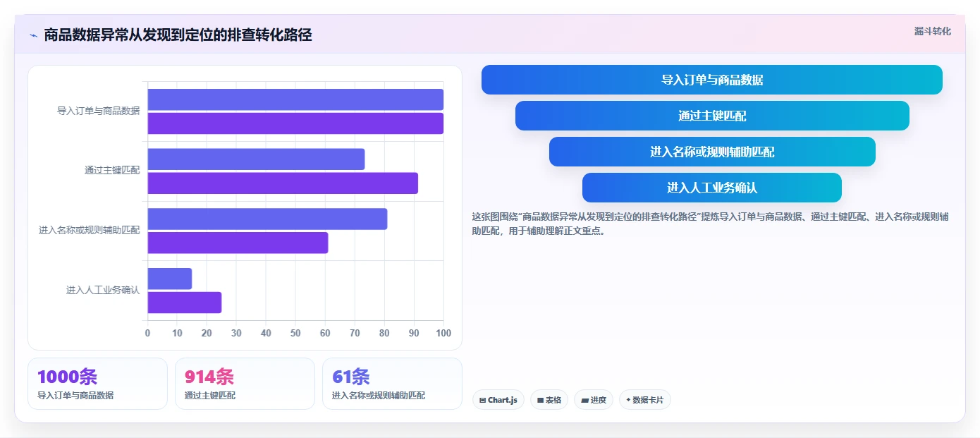Click the x-axis tick label 40
Viewport: 980px width, 438px height.
point(266,333)
